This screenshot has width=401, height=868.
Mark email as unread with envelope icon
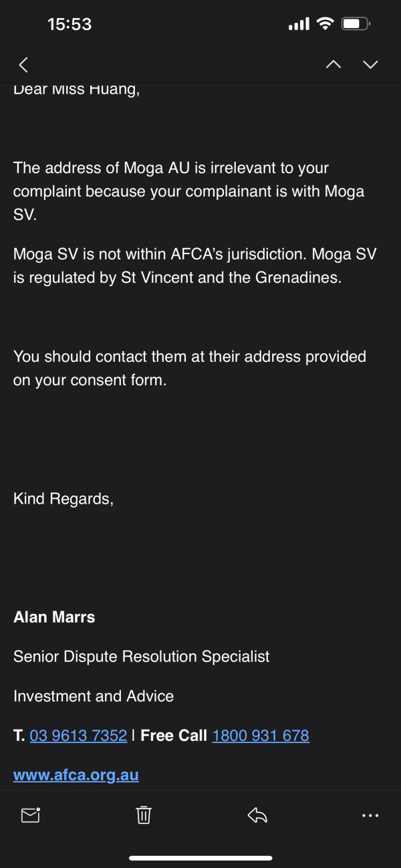[x=31, y=815]
